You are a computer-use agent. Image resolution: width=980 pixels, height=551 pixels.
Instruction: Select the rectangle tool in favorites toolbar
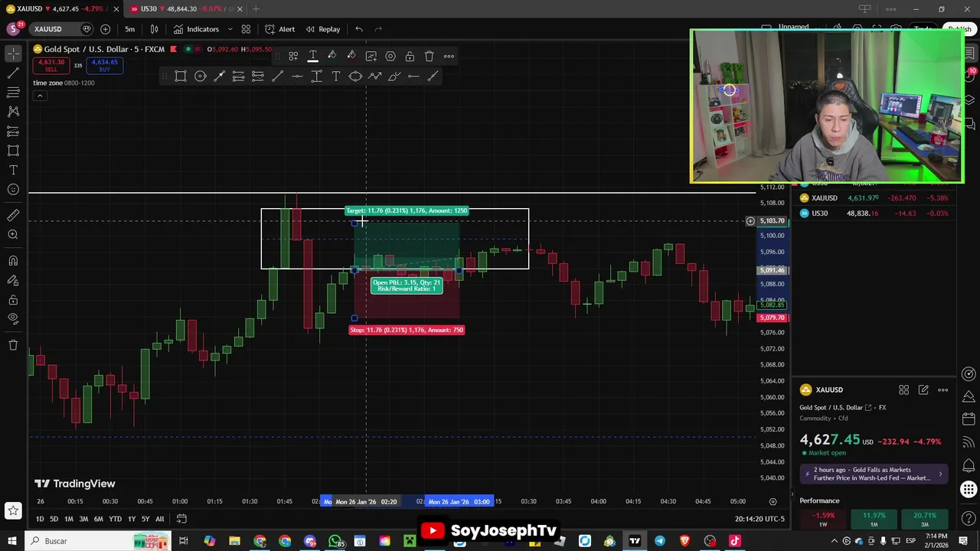[x=180, y=76]
